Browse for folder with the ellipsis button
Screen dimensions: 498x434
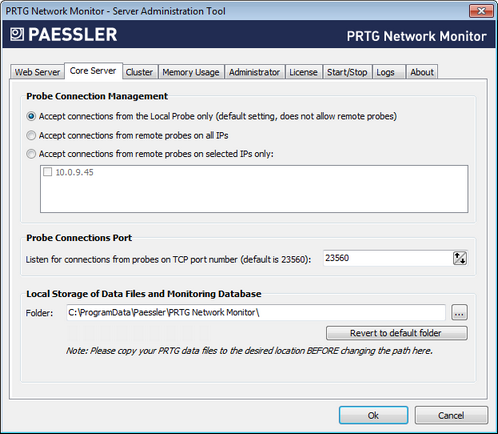(x=459, y=313)
